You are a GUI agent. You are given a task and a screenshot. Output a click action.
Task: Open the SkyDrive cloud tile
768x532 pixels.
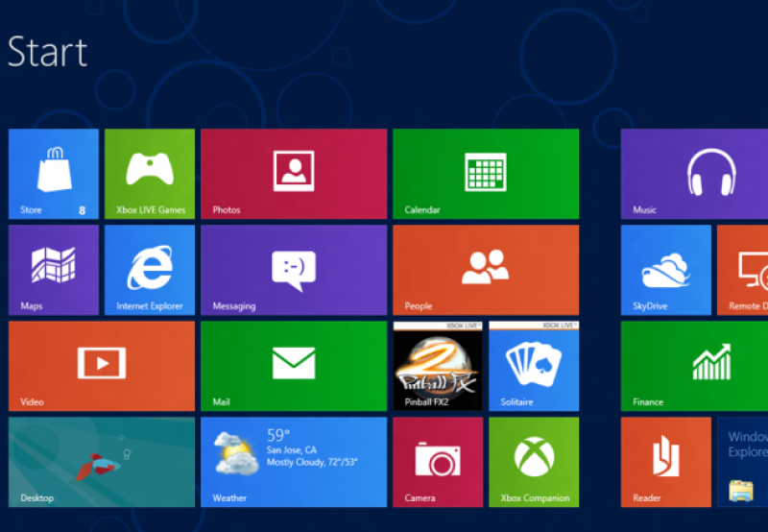[666, 270]
